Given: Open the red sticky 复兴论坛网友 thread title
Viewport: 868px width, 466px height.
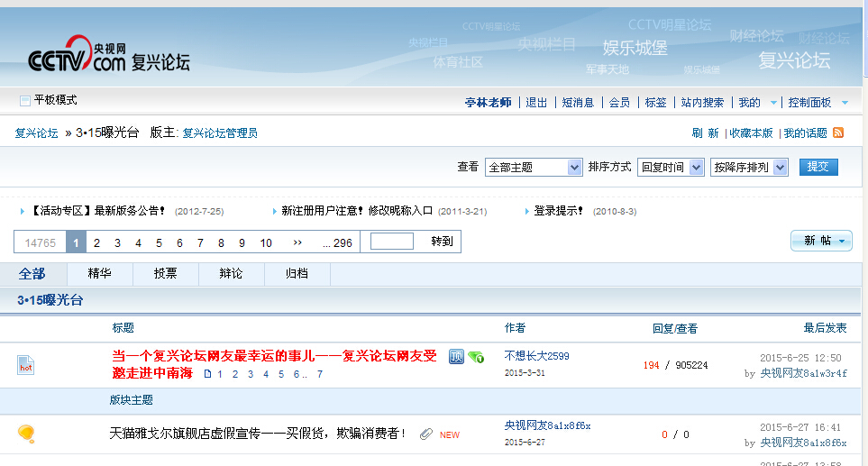Looking at the screenshot, I should pyautogui.click(x=275, y=364).
